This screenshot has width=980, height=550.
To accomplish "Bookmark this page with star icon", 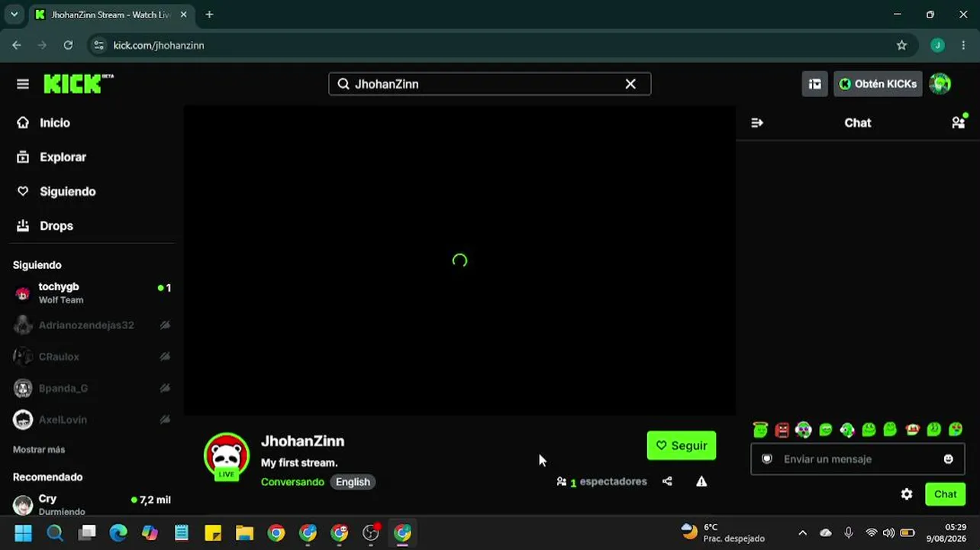I will click(x=901, y=45).
